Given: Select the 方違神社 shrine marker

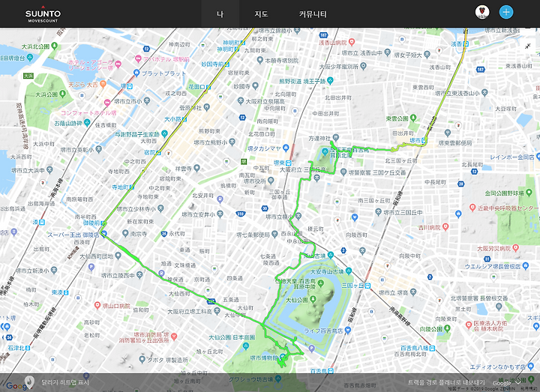Looking at the screenshot, I should tap(335, 138).
